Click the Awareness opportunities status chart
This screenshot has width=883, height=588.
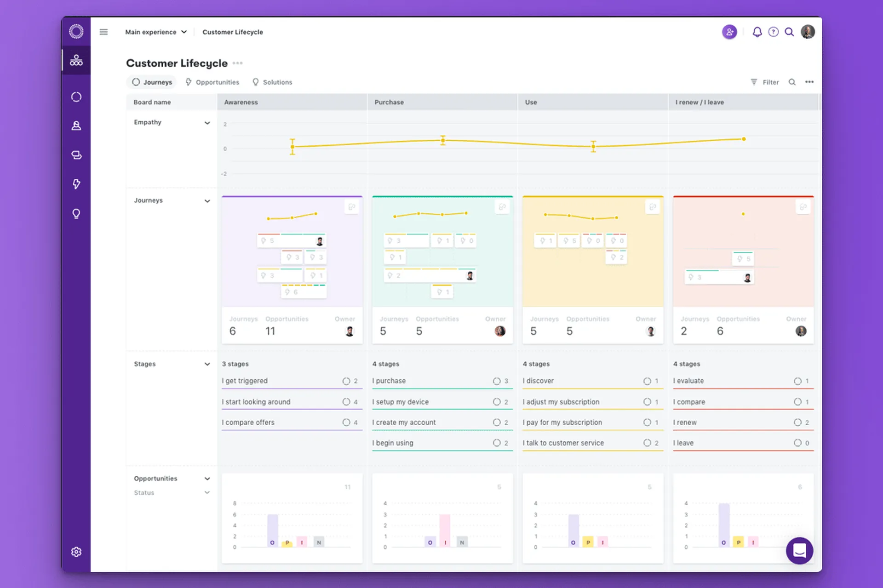292,518
